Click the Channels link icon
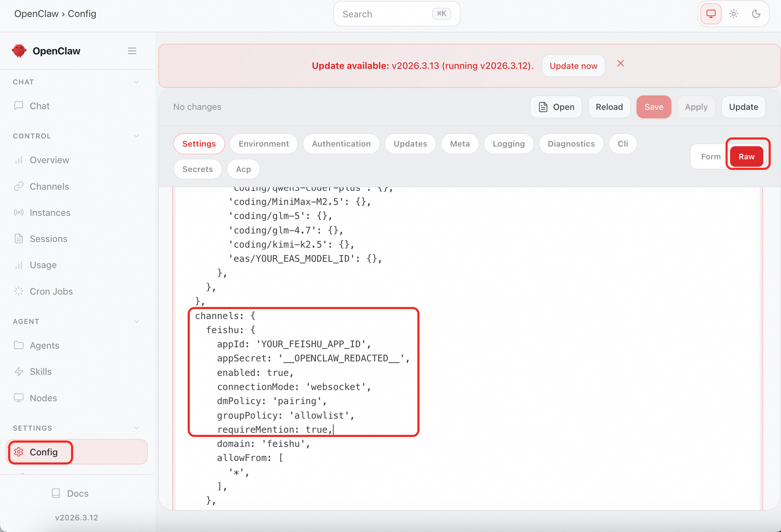 pyautogui.click(x=19, y=186)
